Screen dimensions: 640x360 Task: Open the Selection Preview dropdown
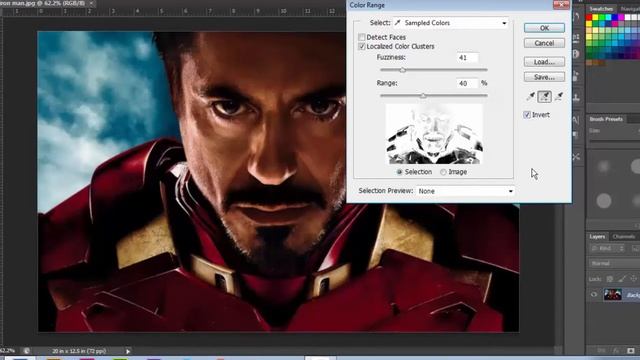(465, 191)
